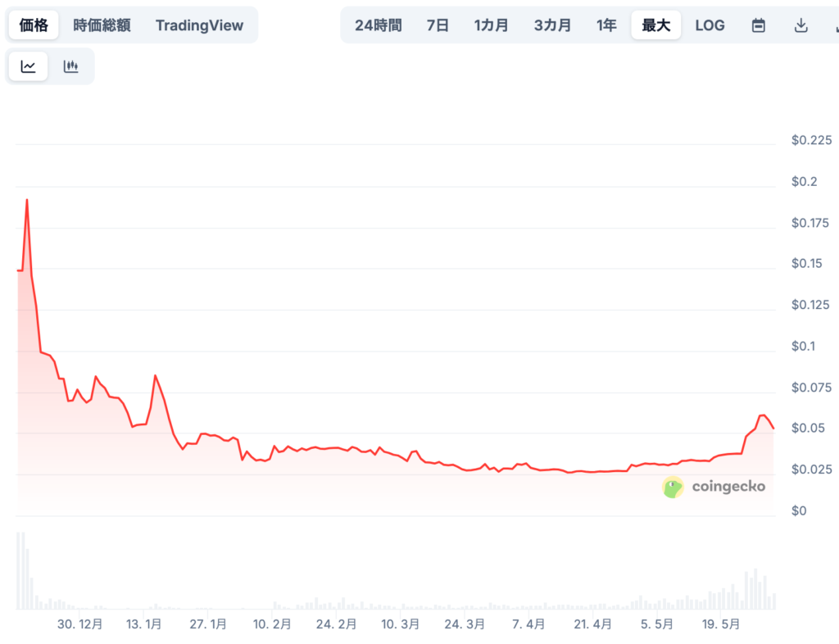Set the range to 24時間
The image size is (839, 644).
pyautogui.click(x=379, y=25)
